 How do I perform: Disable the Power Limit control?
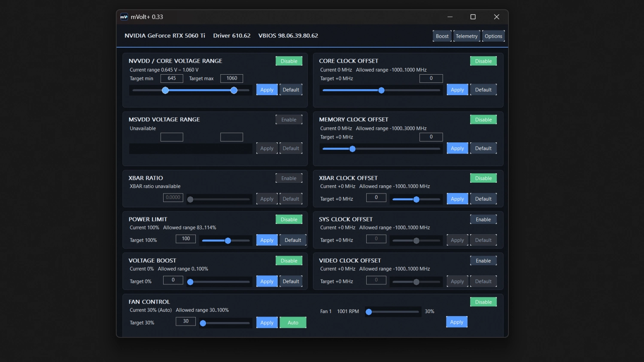289,219
